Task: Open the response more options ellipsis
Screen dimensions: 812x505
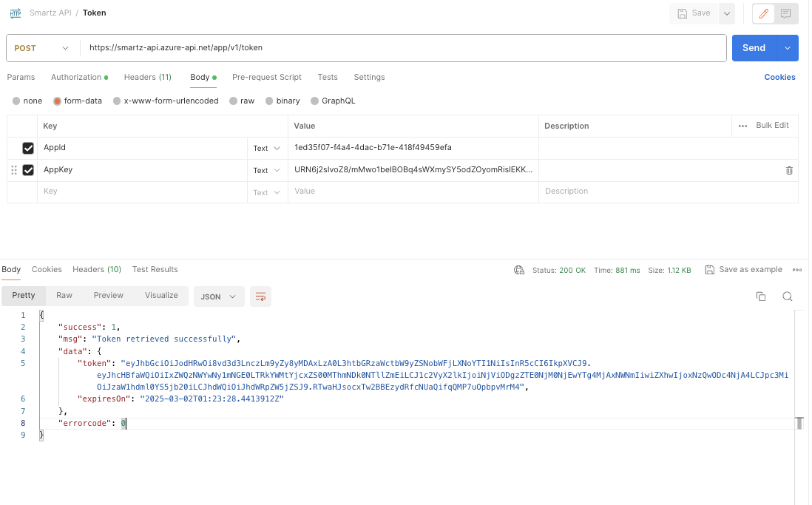Action: [x=797, y=270]
